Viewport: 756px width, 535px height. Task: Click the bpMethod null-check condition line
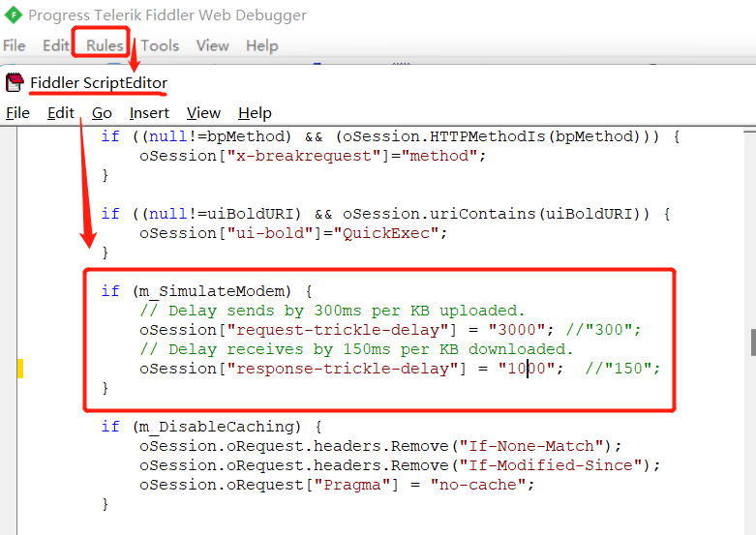390,136
